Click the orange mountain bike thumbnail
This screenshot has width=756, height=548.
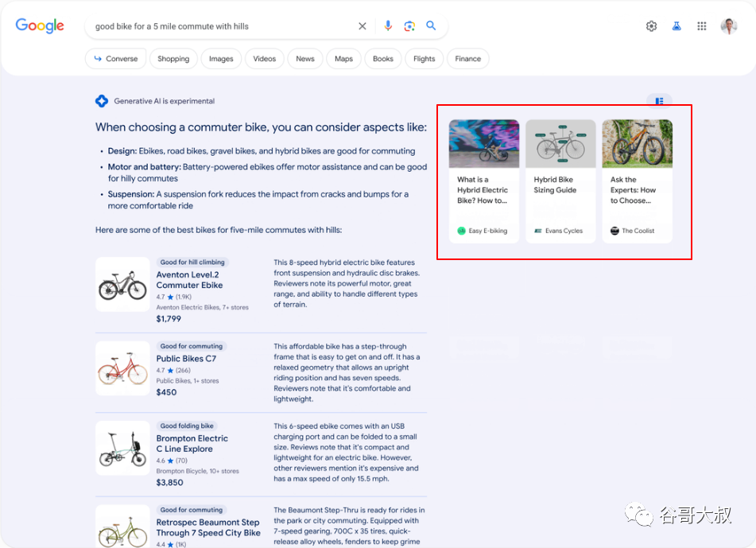pos(638,144)
